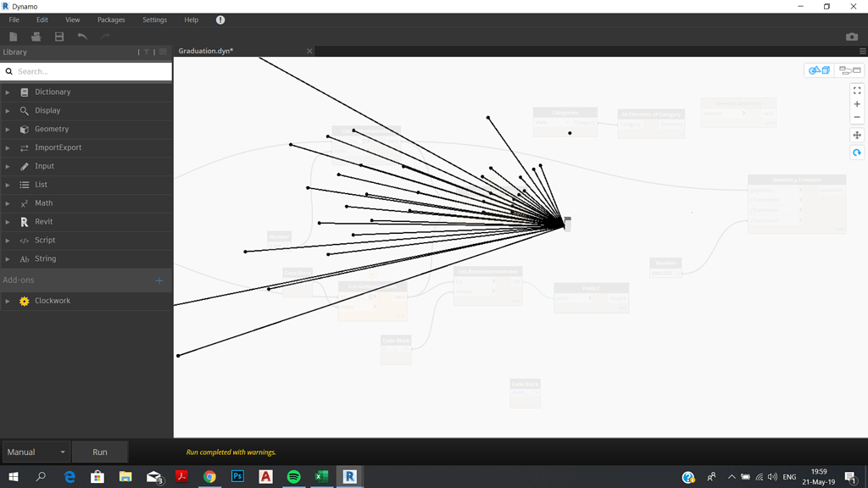Select the Pan tool icon
Image resolution: width=868 pixels, height=488 pixels.
pyautogui.click(x=857, y=136)
